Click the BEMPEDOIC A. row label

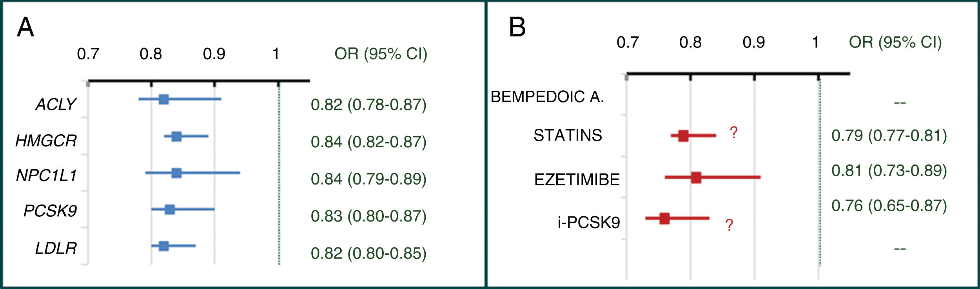(547, 97)
